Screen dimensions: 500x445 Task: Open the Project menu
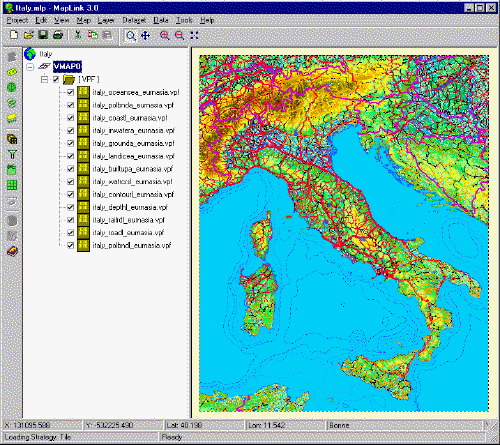coord(17,20)
